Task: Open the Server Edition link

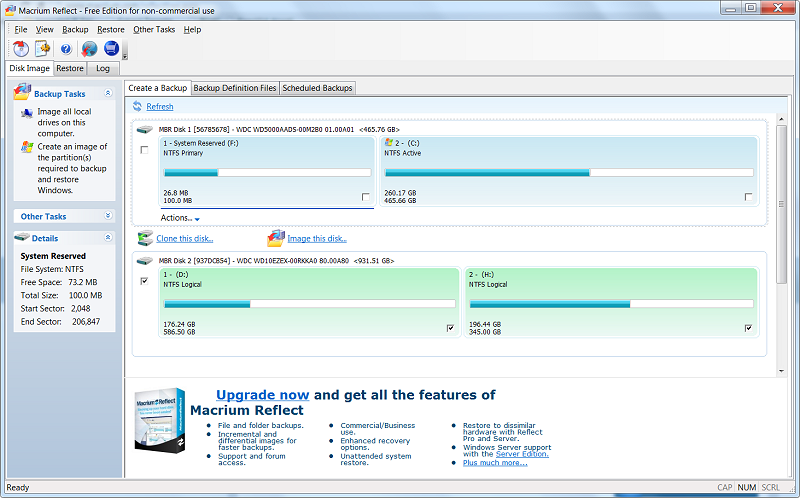Action: click(x=522, y=454)
